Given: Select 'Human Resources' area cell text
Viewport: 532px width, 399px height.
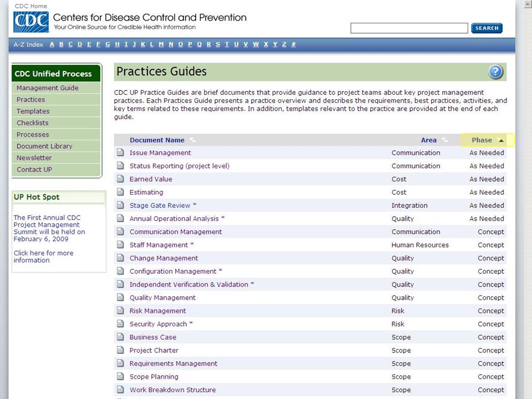Looking at the screenshot, I should pyautogui.click(x=420, y=245).
